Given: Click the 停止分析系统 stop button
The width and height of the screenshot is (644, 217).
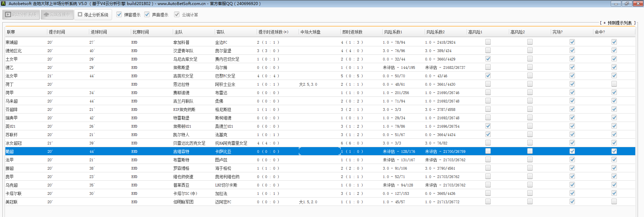Looking at the screenshot, I should tap(93, 15).
